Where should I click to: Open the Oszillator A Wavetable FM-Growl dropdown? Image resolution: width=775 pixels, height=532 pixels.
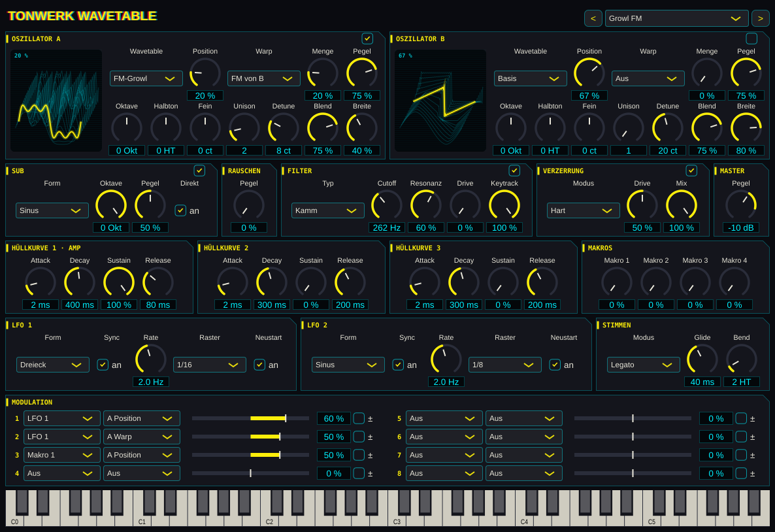pyautogui.click(x=146, y=78)
